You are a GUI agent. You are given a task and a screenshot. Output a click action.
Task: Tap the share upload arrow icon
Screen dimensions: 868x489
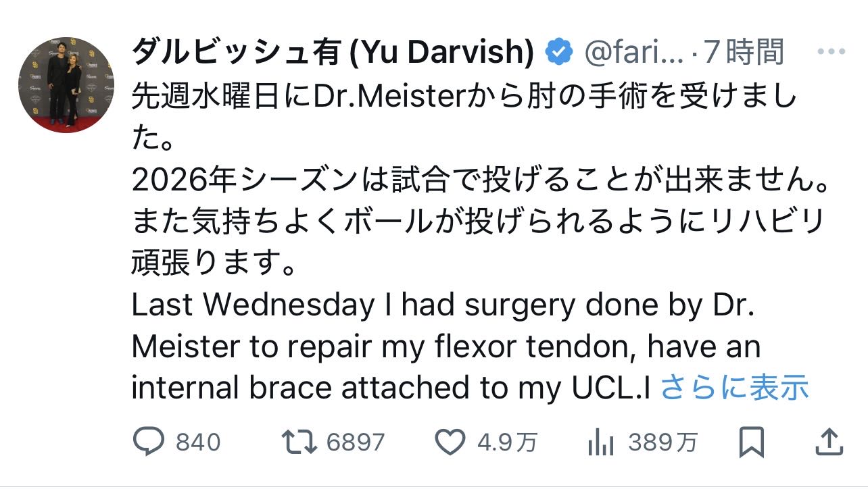click(829, 442)
